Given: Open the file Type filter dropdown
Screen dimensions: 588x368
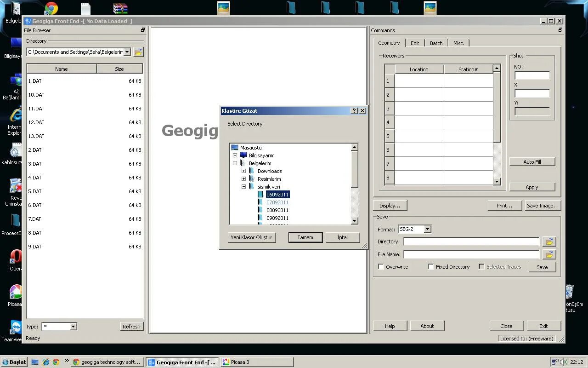Looking at the screenshot, I should click(x=73, y=327).
